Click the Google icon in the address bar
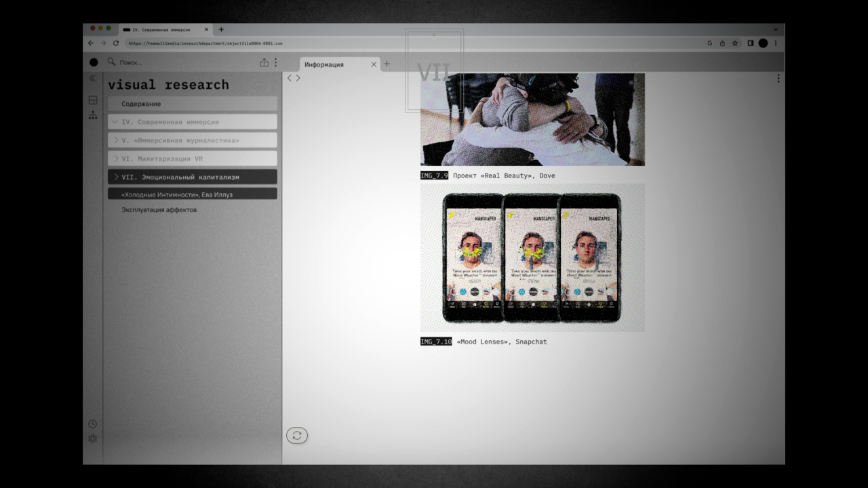868x488 pixels. [x=710, y=43]
